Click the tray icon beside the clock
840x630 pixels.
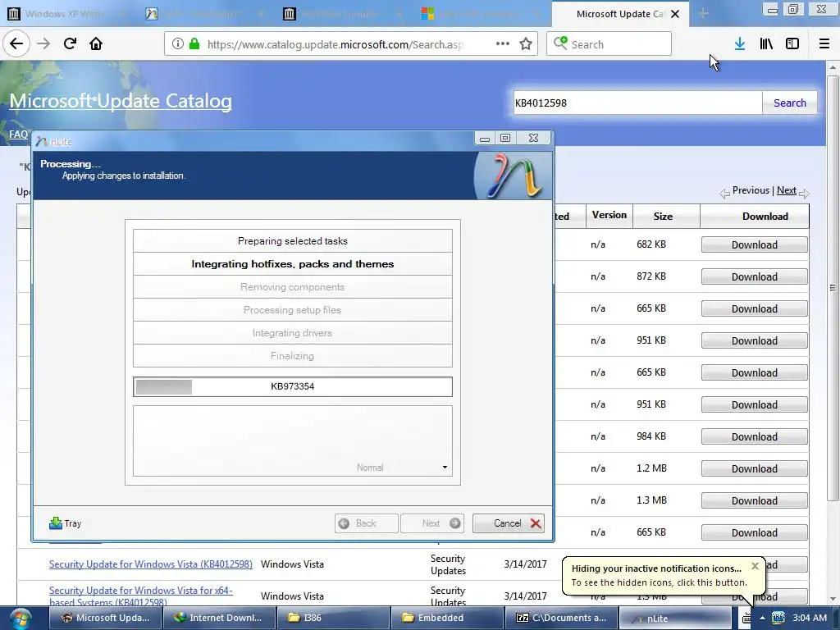point(778,618)
